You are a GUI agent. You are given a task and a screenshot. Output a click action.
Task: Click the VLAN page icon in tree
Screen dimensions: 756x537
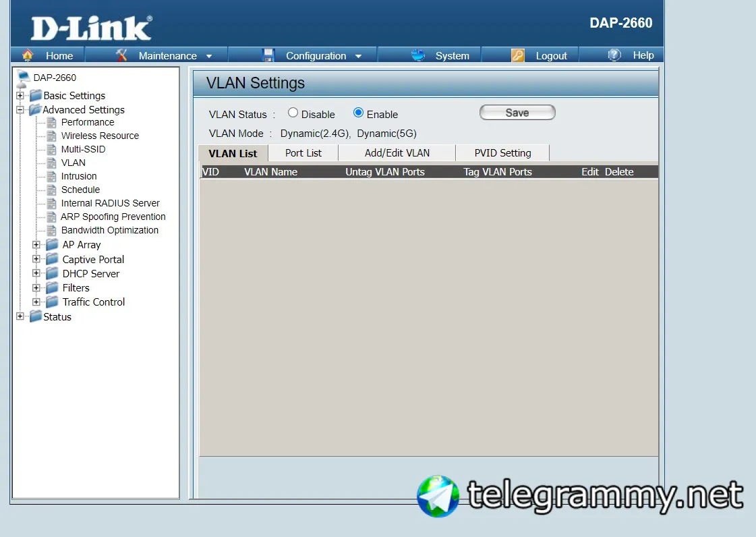pyautogui.click(x=51, y=163)
